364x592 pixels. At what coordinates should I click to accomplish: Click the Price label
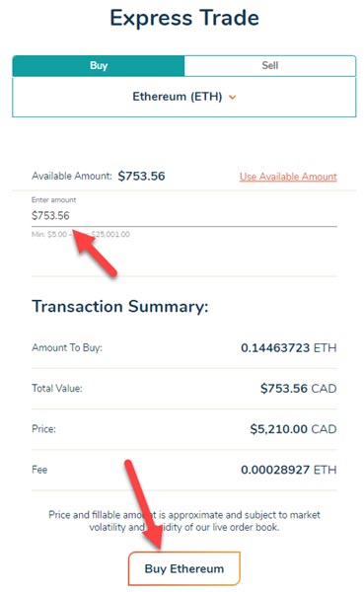(43, 429)
